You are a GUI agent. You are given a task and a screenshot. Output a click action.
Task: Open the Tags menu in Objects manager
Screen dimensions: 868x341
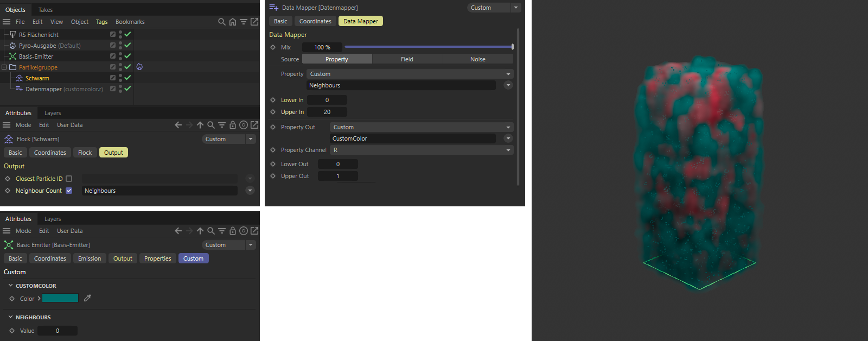click(x=102, y=22)
